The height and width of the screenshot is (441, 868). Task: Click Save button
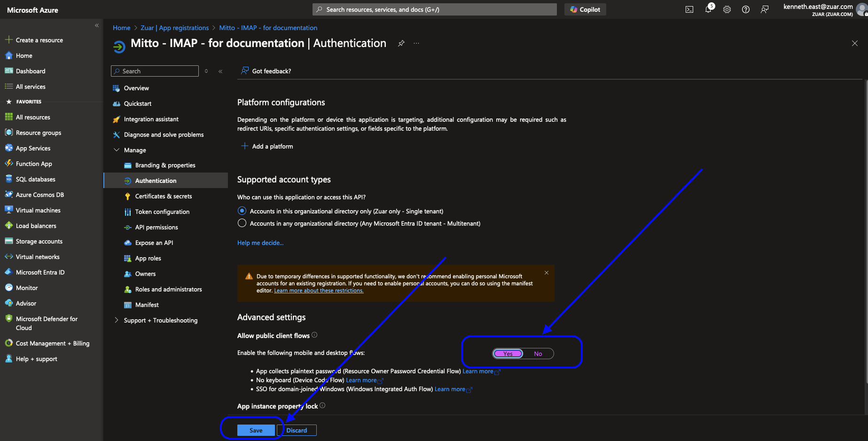coord(256,430)
